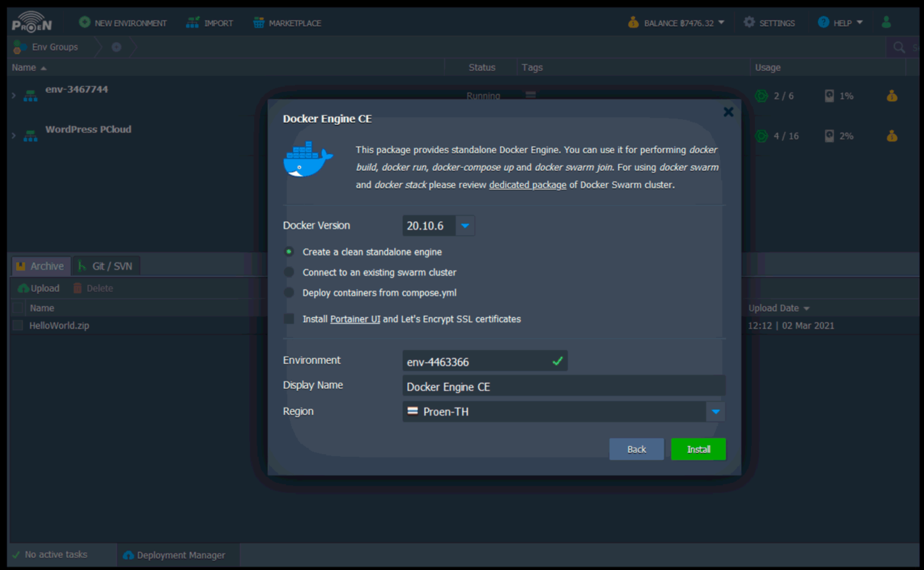Edit the Display Name field
Image resolution: width=924 pixels, height=570 pixels.
[564, 386]
